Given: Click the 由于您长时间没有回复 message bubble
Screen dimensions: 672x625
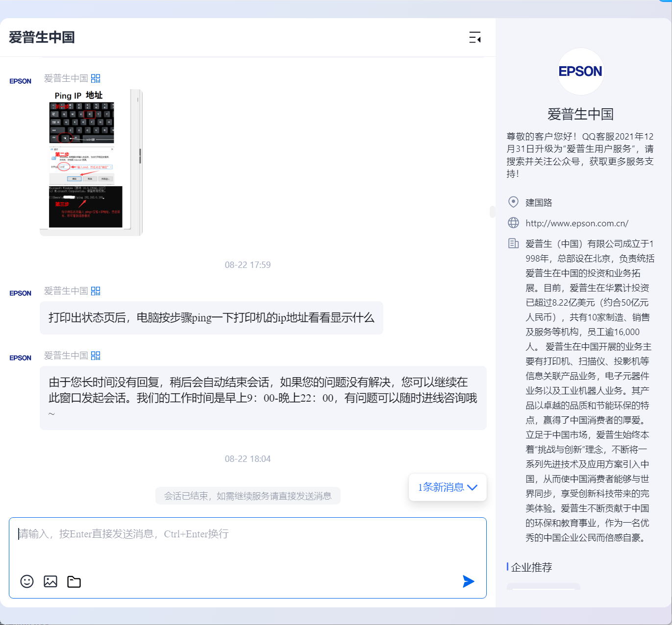Looking at the screenshot, I should pyautogui.click(x=263, y=398).
